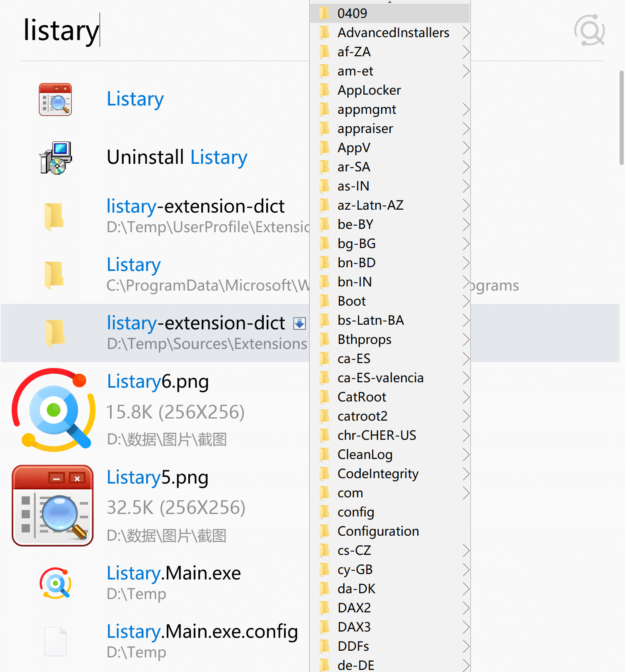Expand the af-ZA submenu arrow

tap(466, 52)
